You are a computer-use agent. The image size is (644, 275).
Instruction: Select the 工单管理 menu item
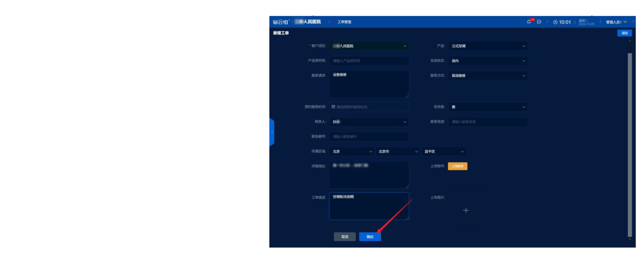(344, 22)
